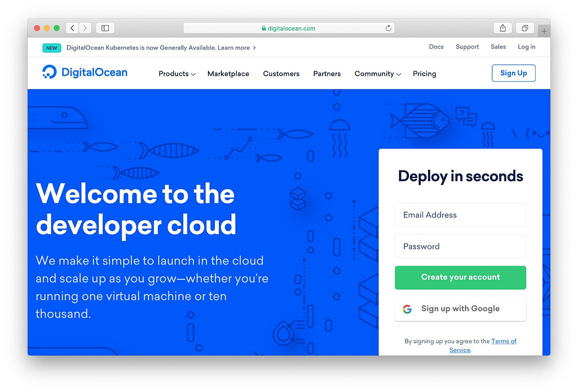Close the window with the red button
The image size is (578, 392).
[x=37, y=28]
